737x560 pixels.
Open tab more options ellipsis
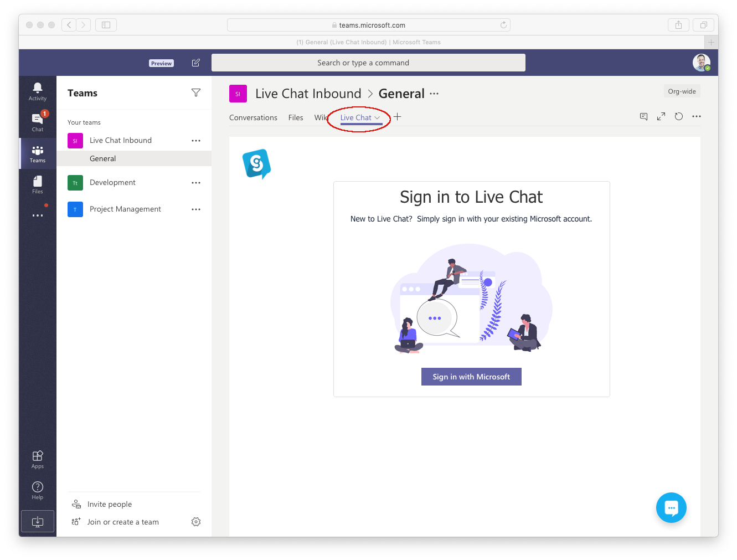point(697,116)
